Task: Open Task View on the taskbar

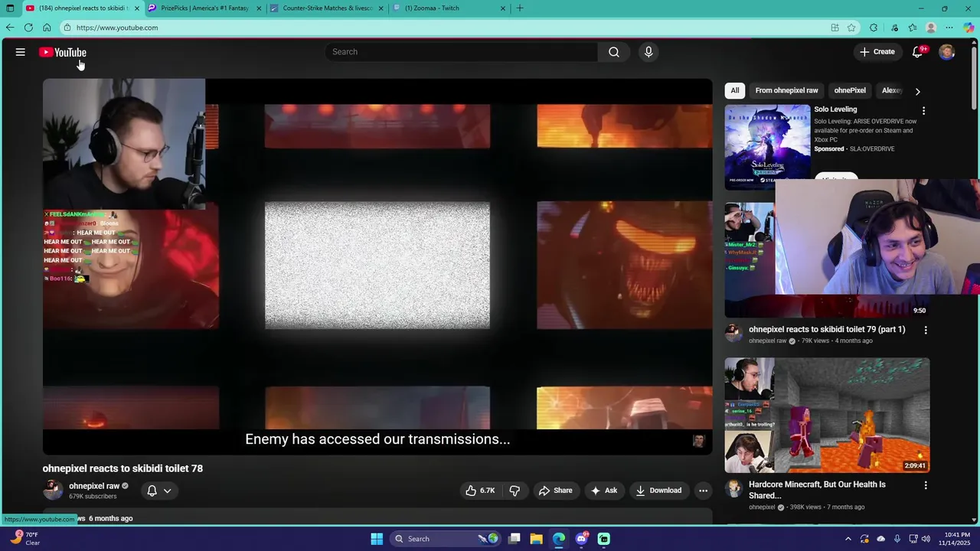Action: [514, 539]
